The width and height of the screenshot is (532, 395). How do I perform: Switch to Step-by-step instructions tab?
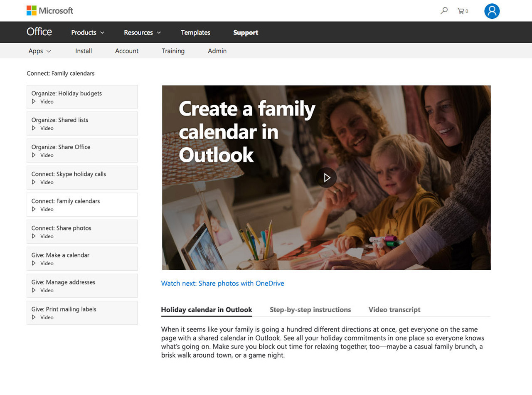[310, 309]
